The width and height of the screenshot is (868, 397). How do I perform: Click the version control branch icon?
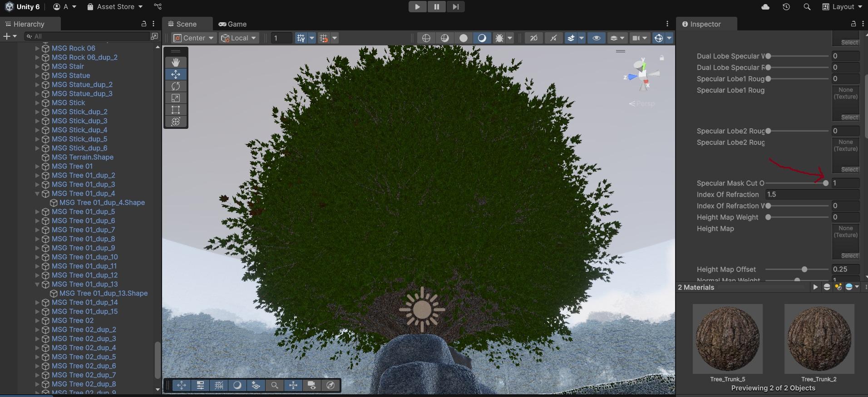click(x=158, y=7)
